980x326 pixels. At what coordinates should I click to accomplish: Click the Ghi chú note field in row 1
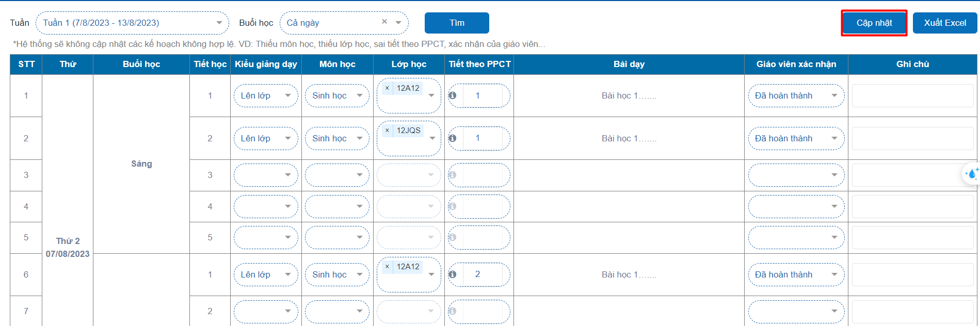912,95
